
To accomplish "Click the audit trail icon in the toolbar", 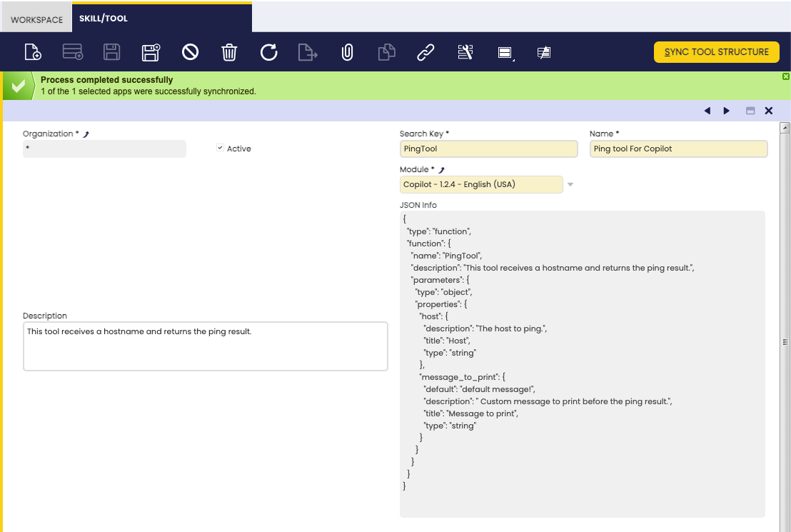I will 544,53.
